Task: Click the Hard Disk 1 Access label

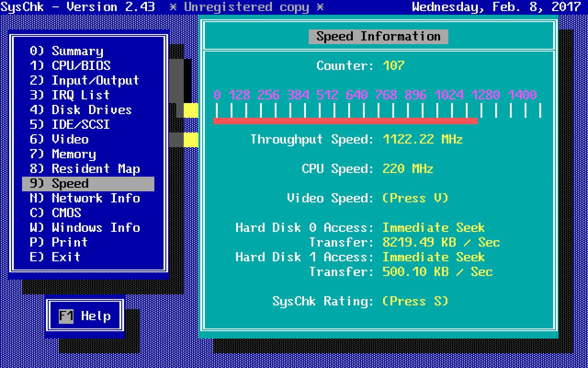Action: [x=305, y=257]
